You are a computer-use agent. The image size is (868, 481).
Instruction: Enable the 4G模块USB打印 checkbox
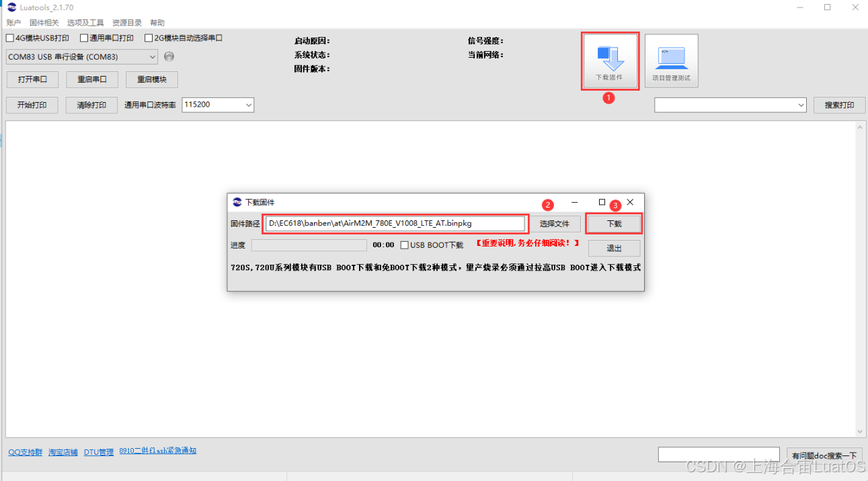pyautogui.click(x=9, y=38)
